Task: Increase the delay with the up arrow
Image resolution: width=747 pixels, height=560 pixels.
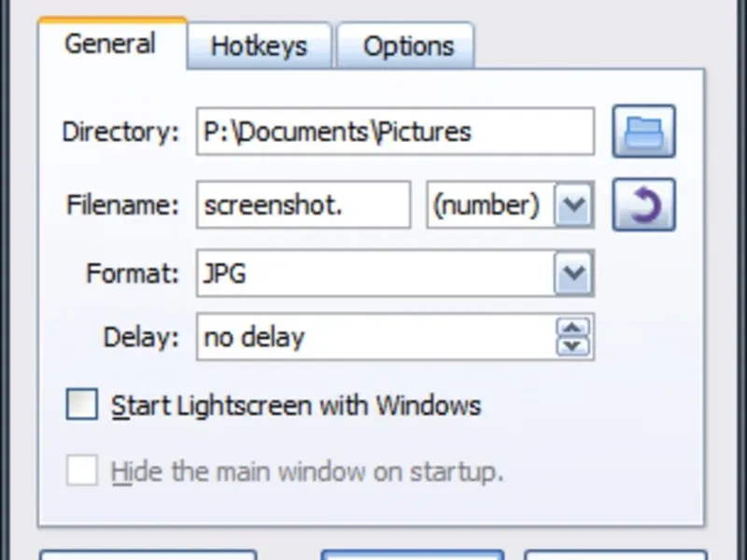Action: click(x=573, y=328)
